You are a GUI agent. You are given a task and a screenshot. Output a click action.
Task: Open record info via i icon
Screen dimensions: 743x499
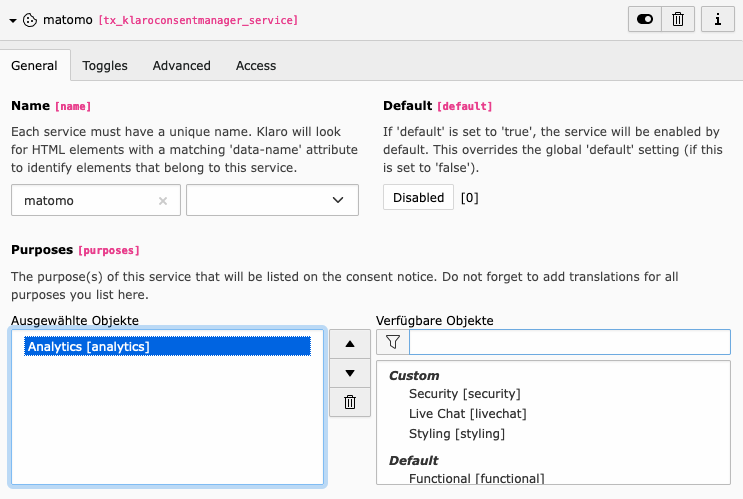pyautogui.click(x=718, y=19)
